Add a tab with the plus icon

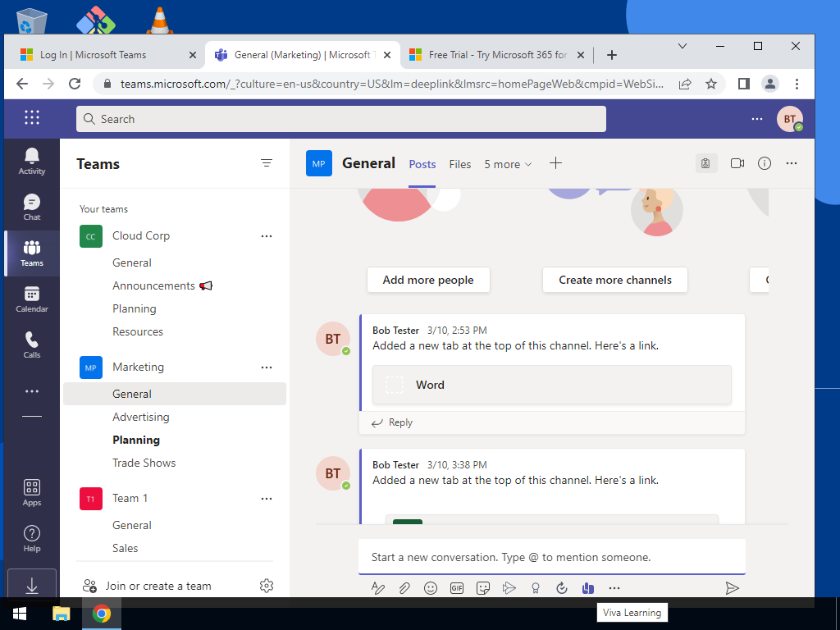tap(555, 163)
